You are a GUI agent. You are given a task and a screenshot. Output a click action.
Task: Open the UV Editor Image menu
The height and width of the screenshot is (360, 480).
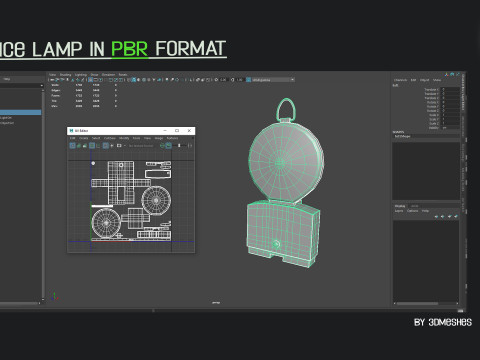tap(159, 138)
